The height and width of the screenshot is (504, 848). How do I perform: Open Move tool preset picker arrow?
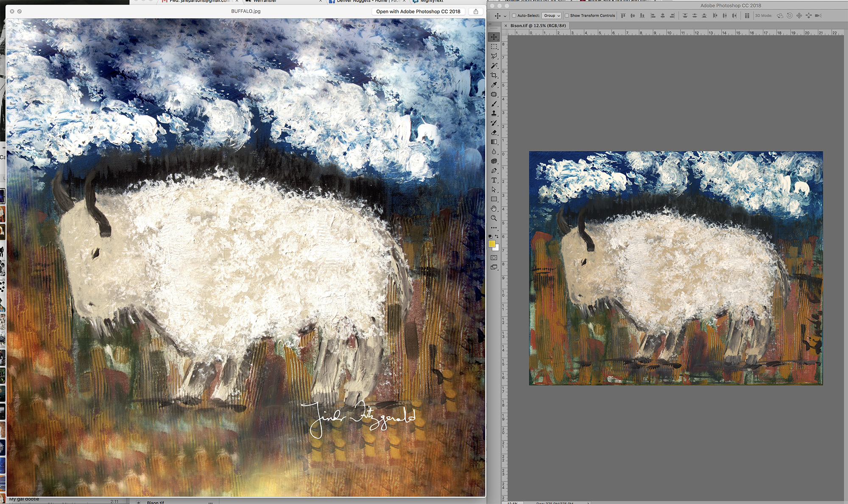click(x=505, y=16)
